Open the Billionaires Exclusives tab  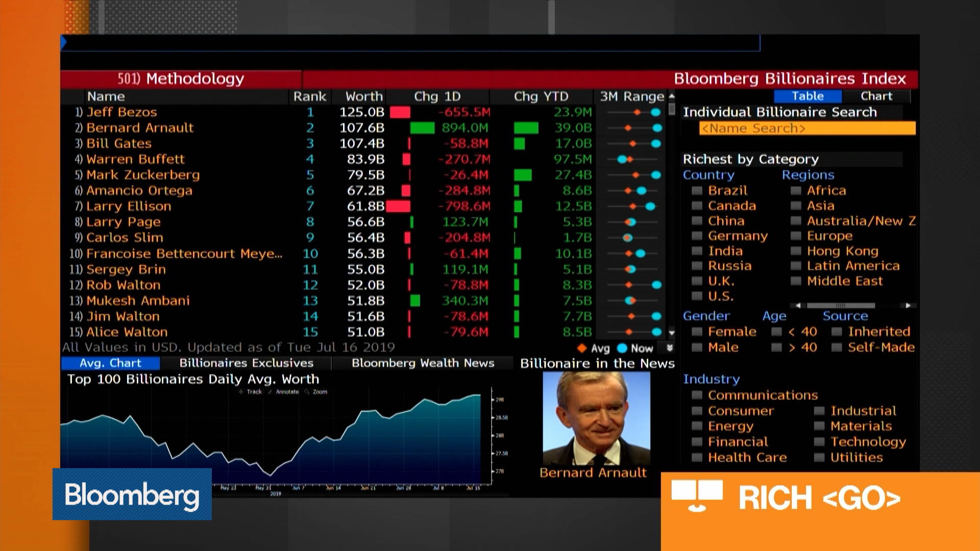pos(246,363)
